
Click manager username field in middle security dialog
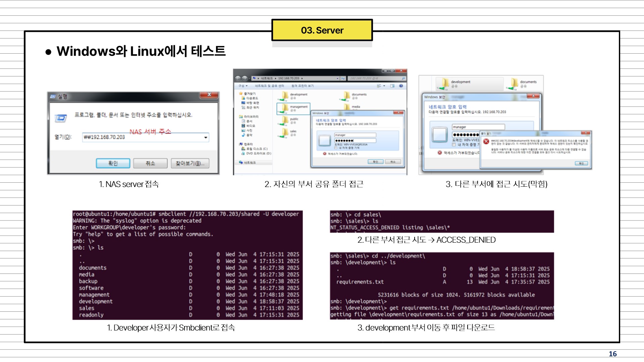355,135
